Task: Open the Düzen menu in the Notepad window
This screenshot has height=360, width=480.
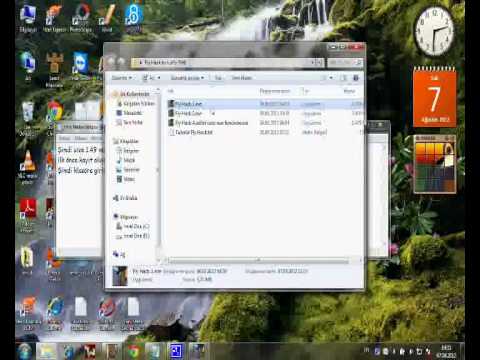Action: pos(81,138)
